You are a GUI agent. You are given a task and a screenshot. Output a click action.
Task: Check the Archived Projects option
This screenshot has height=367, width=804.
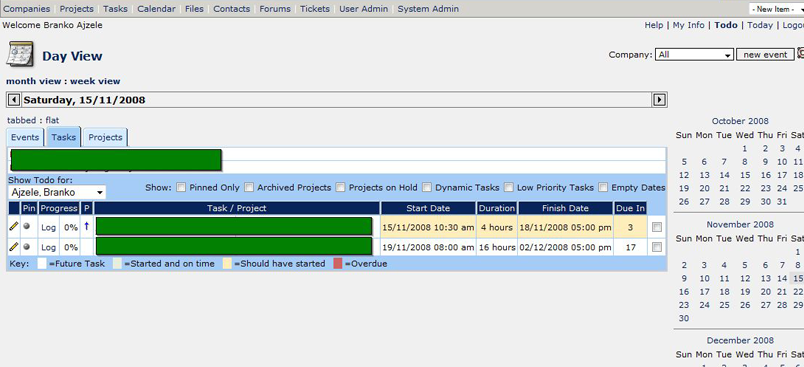[249, 187]
